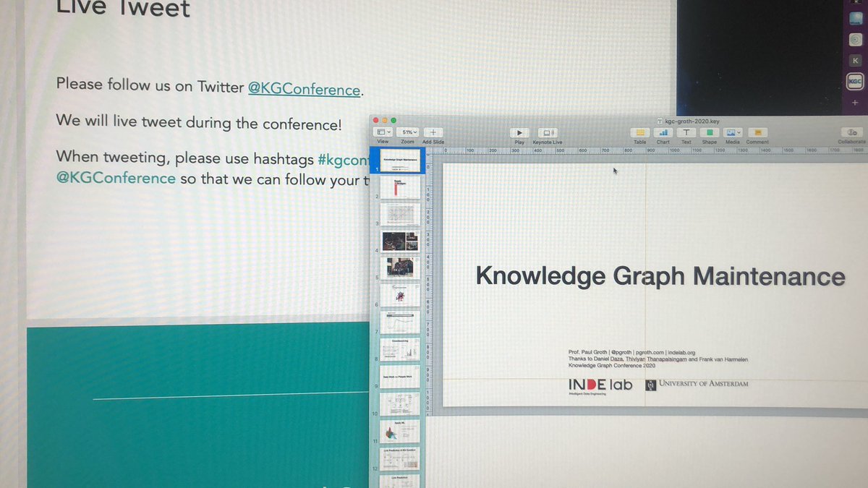The width and height of the screenshot is (868, 488).
Task: Click the yellow minimize button of Keynote
Action: pos(386,120)
